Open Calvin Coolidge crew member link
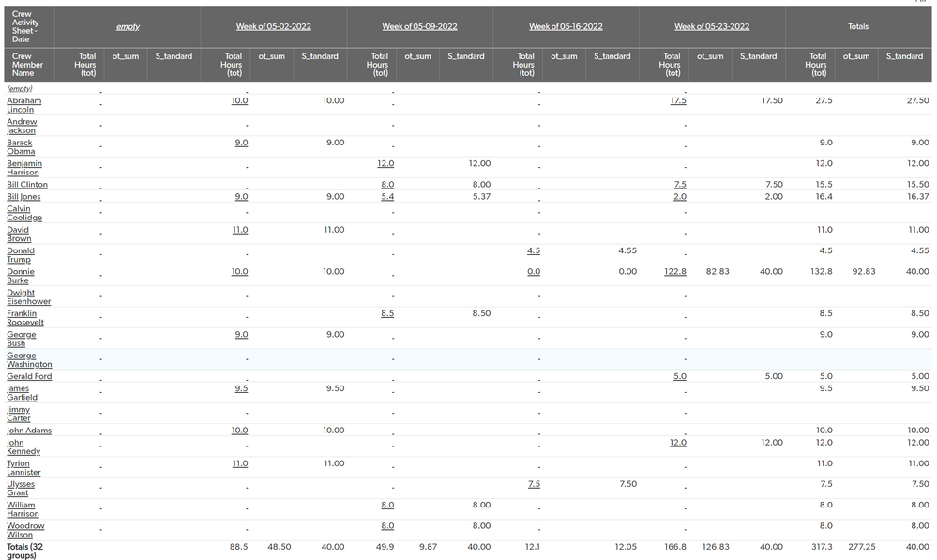Screen dimensions: 937x560 (24, 213)
